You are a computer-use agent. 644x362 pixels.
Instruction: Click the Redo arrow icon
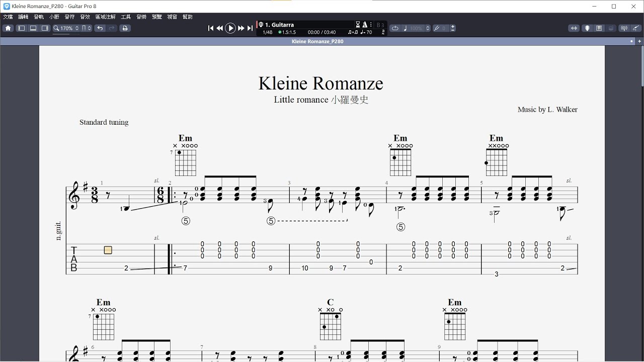pos(112,28)
